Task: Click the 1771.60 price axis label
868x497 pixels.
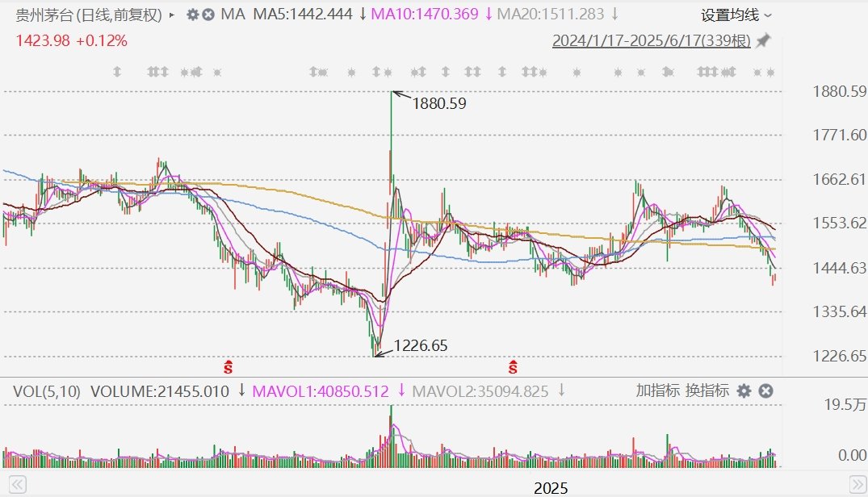Action: [x=839, y=135]
